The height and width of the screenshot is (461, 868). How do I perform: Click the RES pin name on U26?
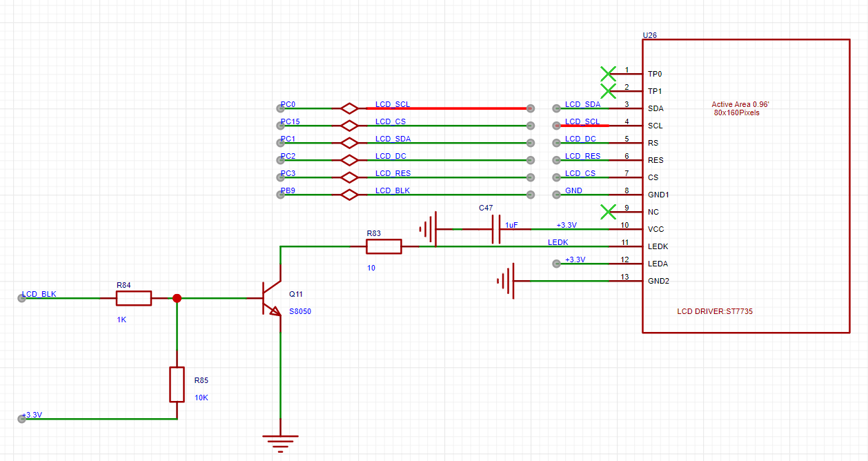click(x=655, y=160)
